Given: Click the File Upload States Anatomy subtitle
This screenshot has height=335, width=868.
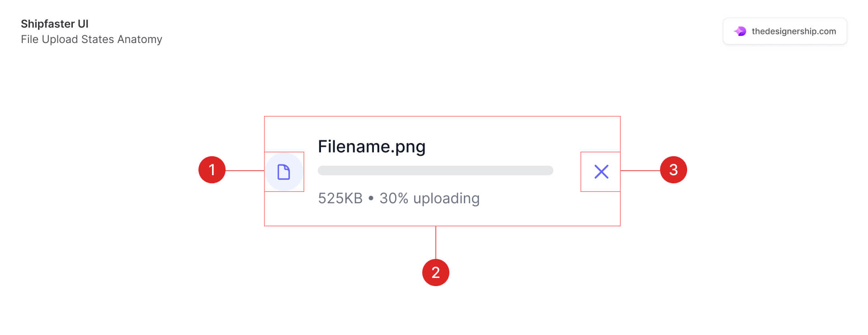Looking at the screenshot, I should click(91, 39).
